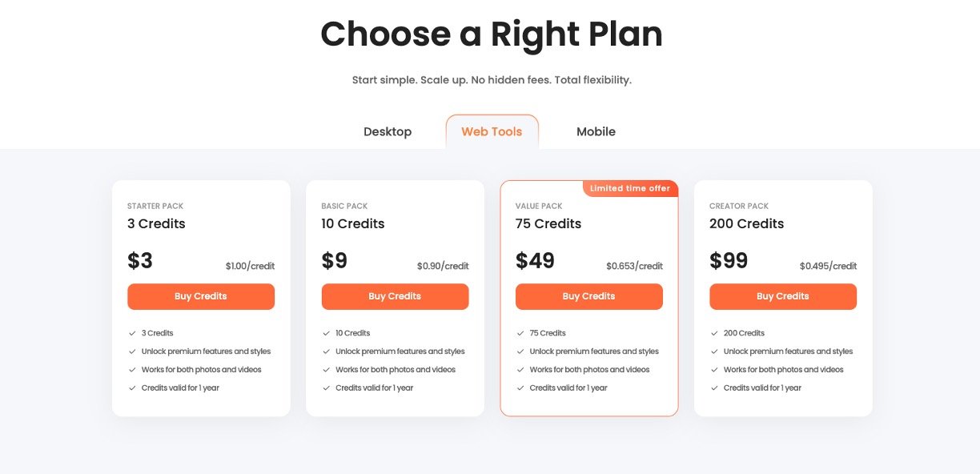Click Creator Pack's premium features checkmark icon
The height and width of the screenshot is (474, 980).
(714, 351)
